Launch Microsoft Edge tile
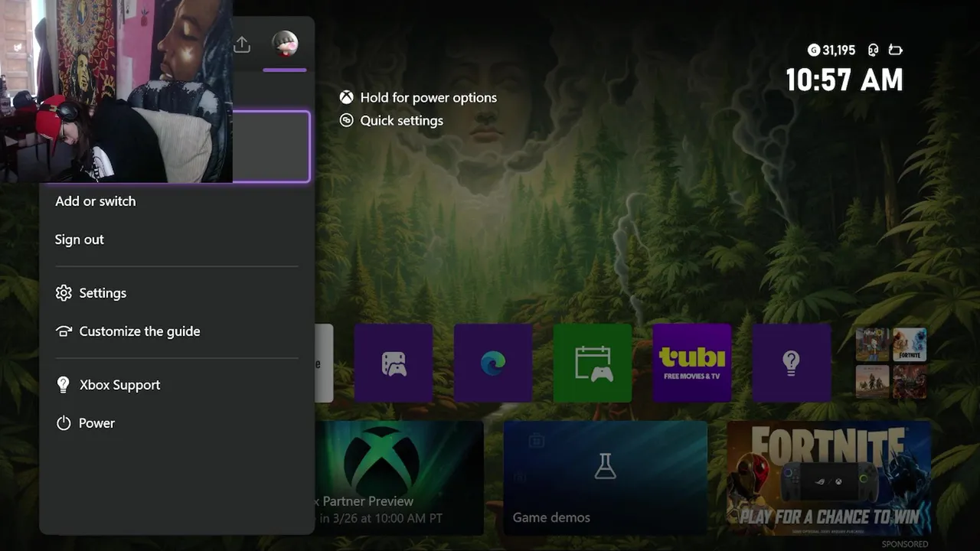The width and height of the screenshot is (980, 551). [x=493, y=363]
